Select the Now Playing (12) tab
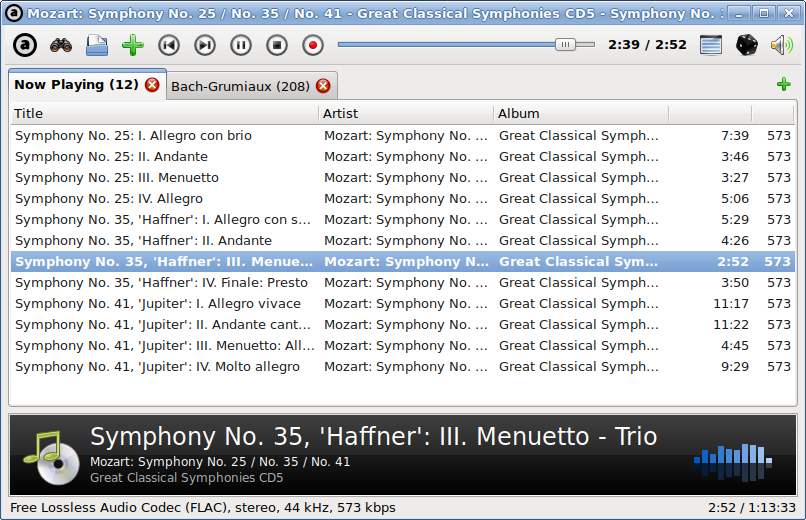Screen dimensions: 806x520 tap(76, 84)
